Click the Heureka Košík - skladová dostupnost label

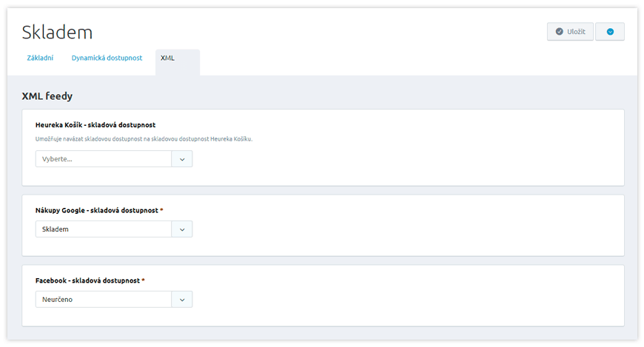[x=95, y=125]
